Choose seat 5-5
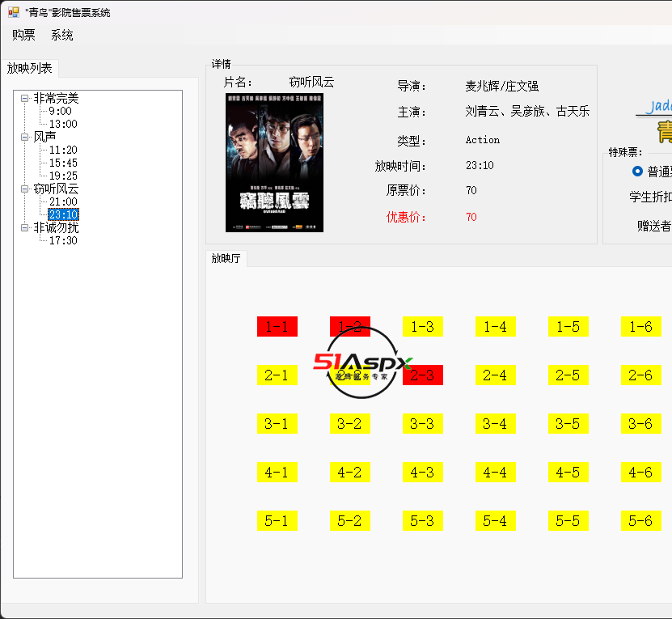Screen dimensions: 672x619 pyautogui.click(x=568, y=520)
